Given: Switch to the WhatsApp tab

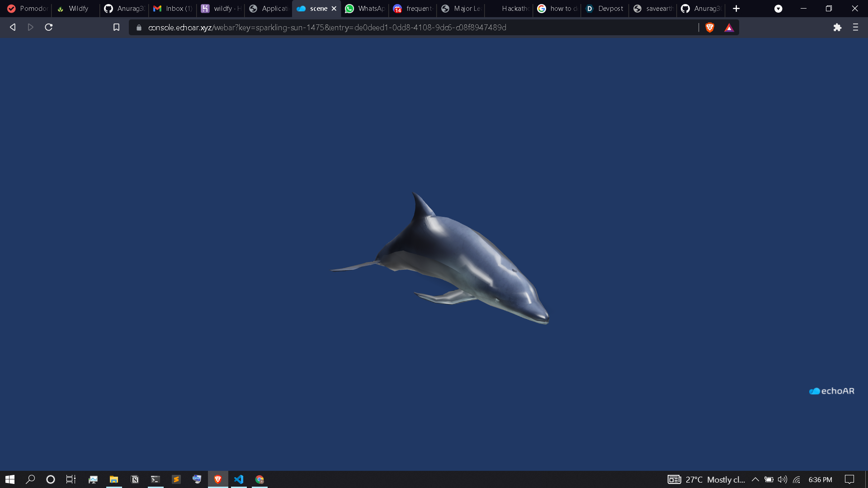Looking at the screenshot, I should click(x=365, y=9).
